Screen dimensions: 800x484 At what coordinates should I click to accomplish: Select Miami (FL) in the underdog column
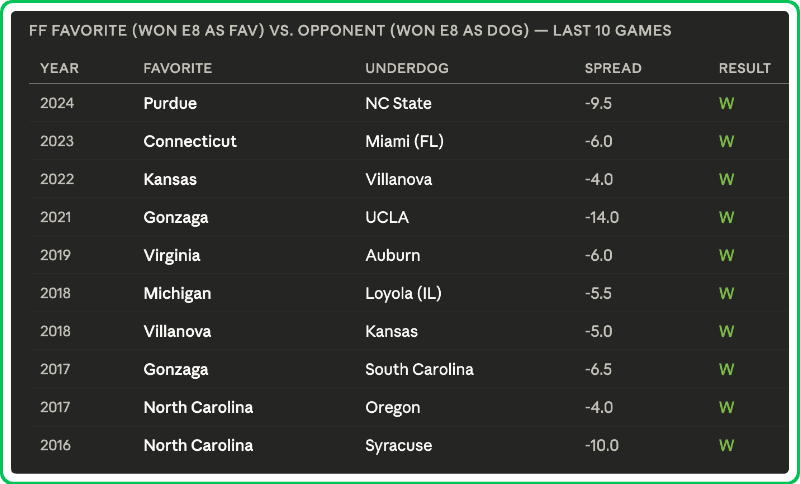pyautogui.click(x=404, y=142)
